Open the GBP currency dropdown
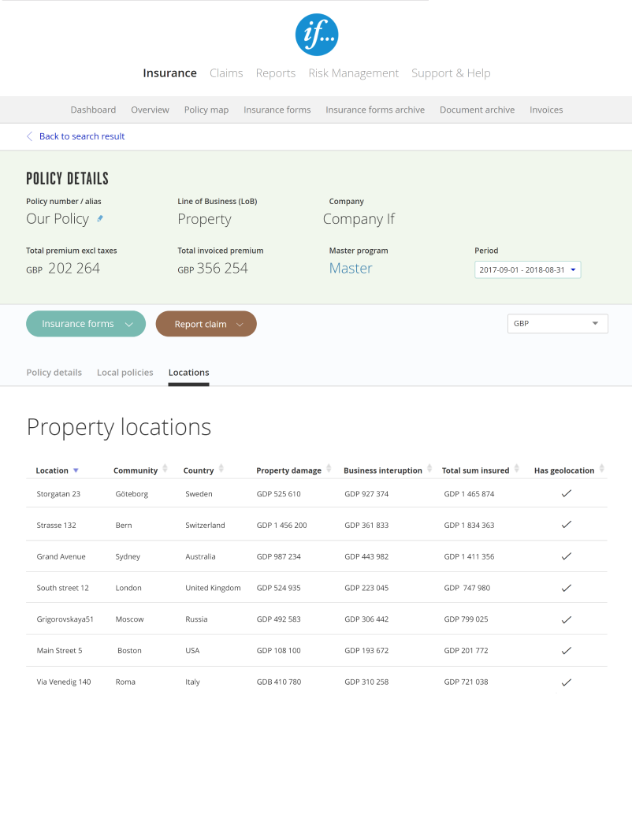632x840 pixels. pos(557,324)
